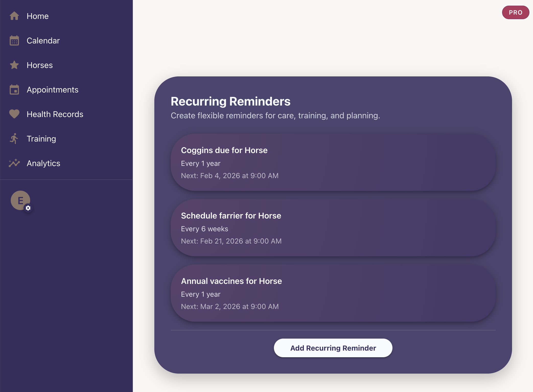The height and width of the screenshot is (392, 533).
Task: Click Add Recurring Reminder button
Action: coord(333,348)
